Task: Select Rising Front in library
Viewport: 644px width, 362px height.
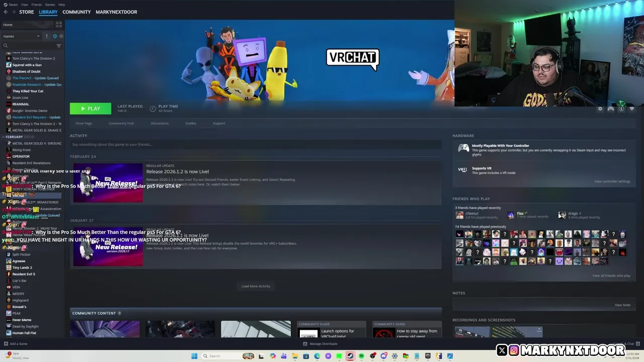Action: click(22, 150)
